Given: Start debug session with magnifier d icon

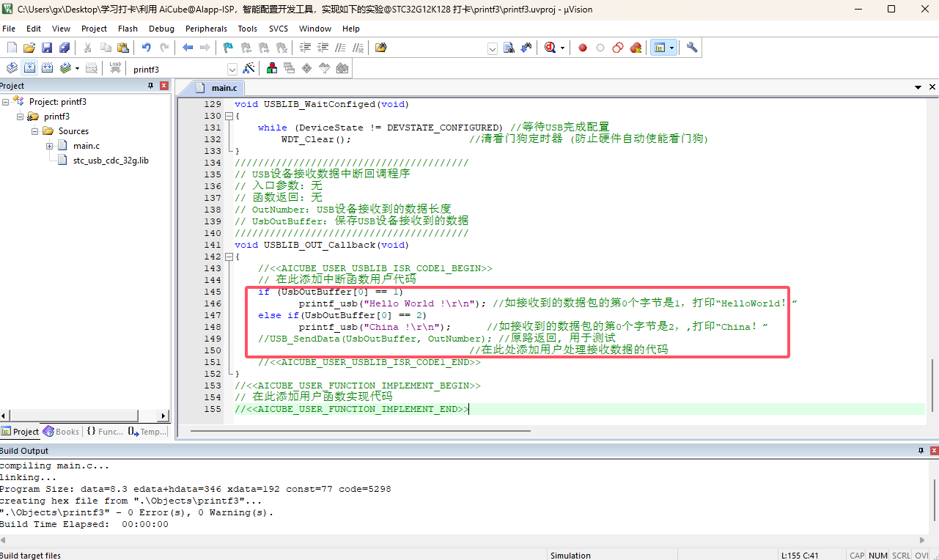Looking at the screenshot, I should pos(550,48).
